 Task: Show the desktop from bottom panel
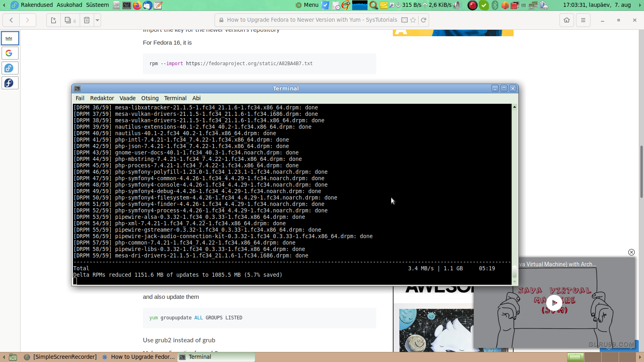coord(13,357)
